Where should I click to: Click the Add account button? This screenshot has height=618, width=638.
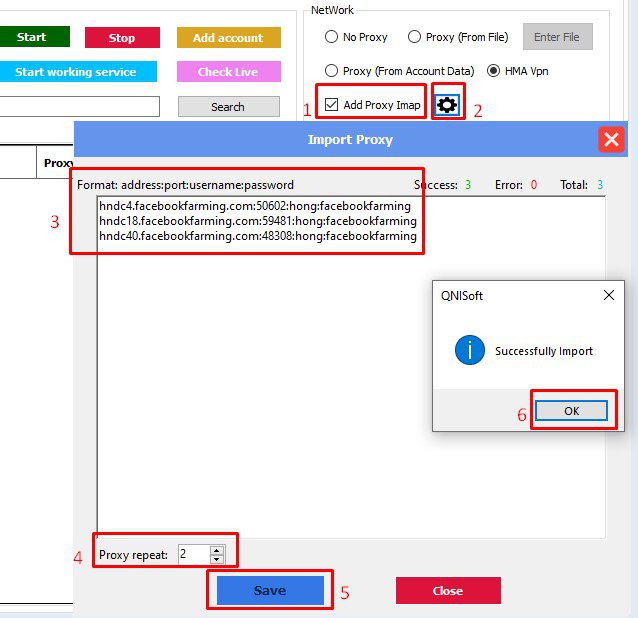(x=229, y=37)
